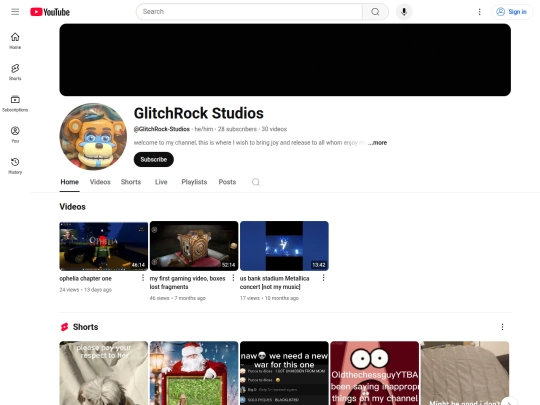The width and height of the screenshot is (540, 405).
Task: Open 'we need a new war' short
Action: click(284, 373)
